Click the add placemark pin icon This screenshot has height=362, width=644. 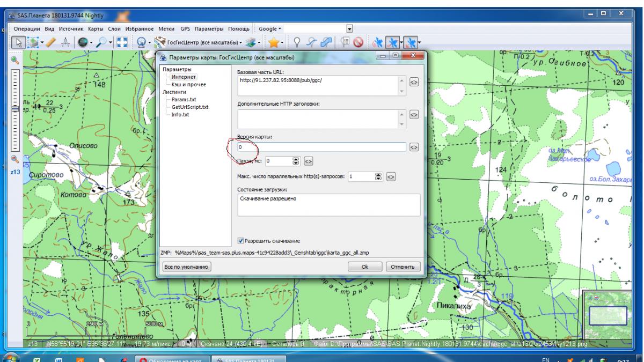point(296,42)
